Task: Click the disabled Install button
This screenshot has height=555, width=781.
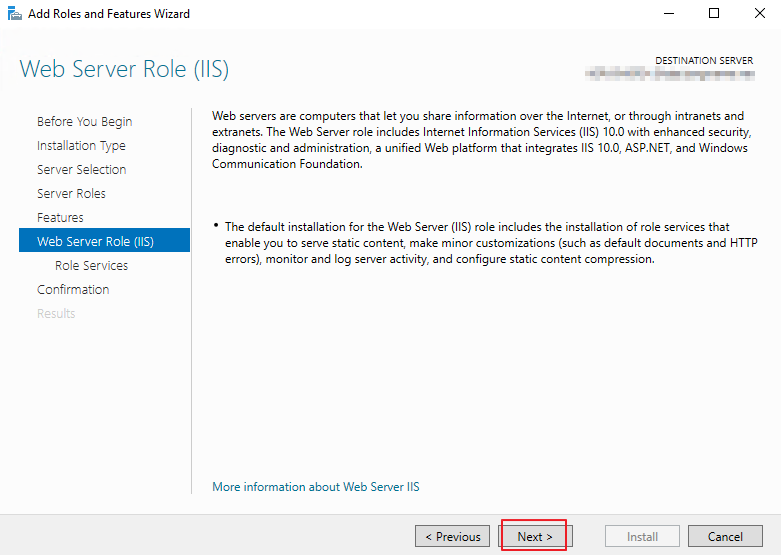Action: tap(643, 537)
